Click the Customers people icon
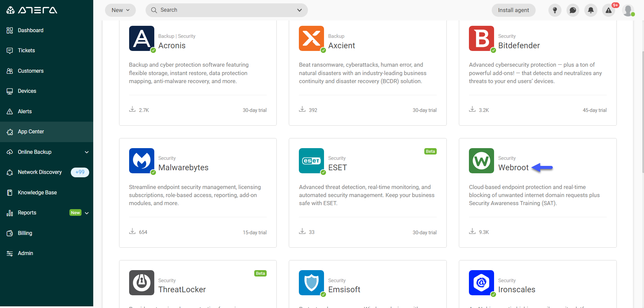This screenshot has height=308, width=644. point(10,71)
